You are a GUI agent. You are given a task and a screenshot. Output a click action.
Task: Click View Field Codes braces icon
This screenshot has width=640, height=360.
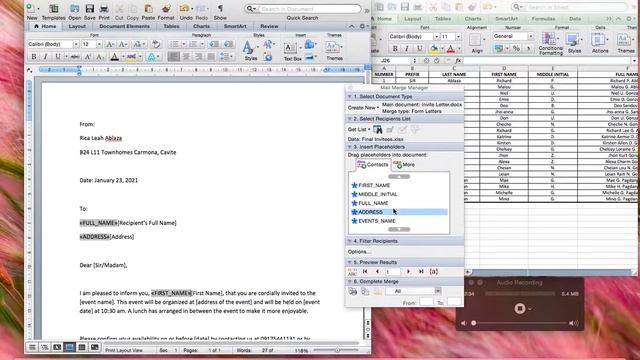(x=434, y=271)
